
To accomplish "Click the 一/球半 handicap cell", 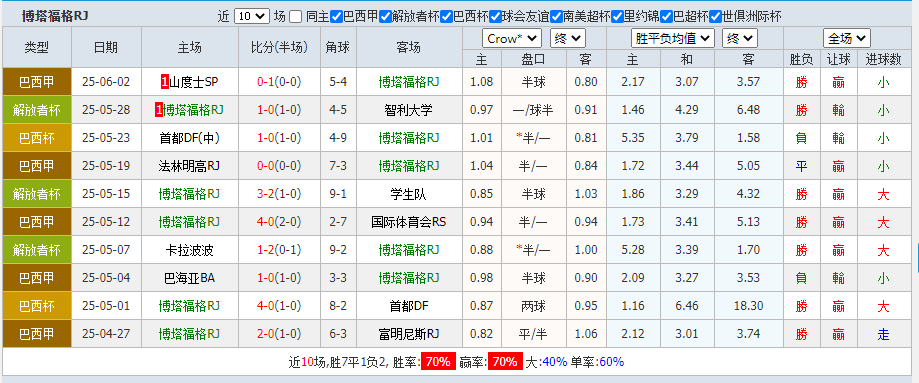I will [533, 110].
